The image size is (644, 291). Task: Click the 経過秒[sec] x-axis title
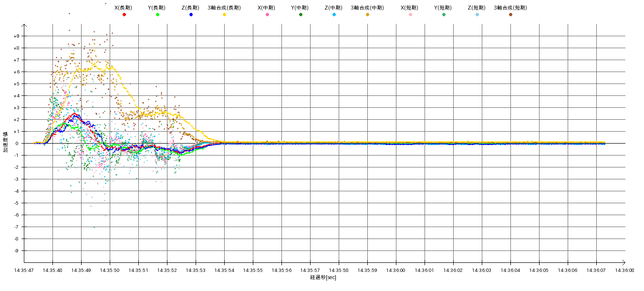tap(323, 278)
